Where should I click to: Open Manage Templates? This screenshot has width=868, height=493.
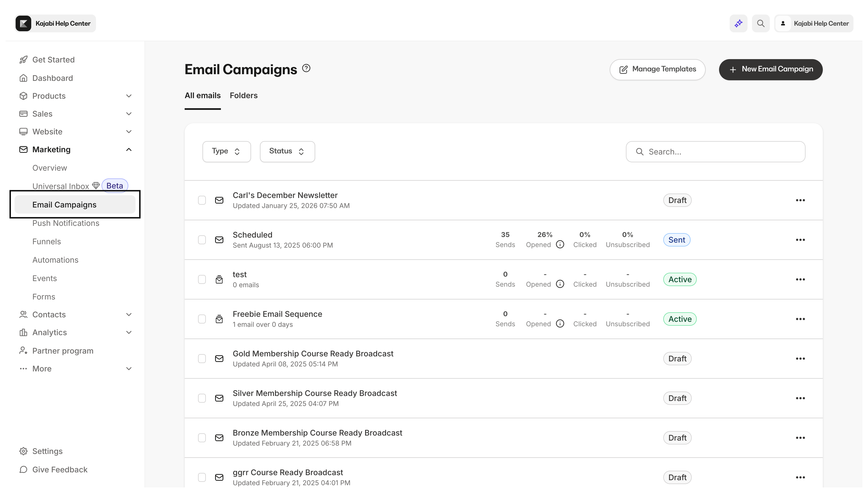[x=657, y=69]
